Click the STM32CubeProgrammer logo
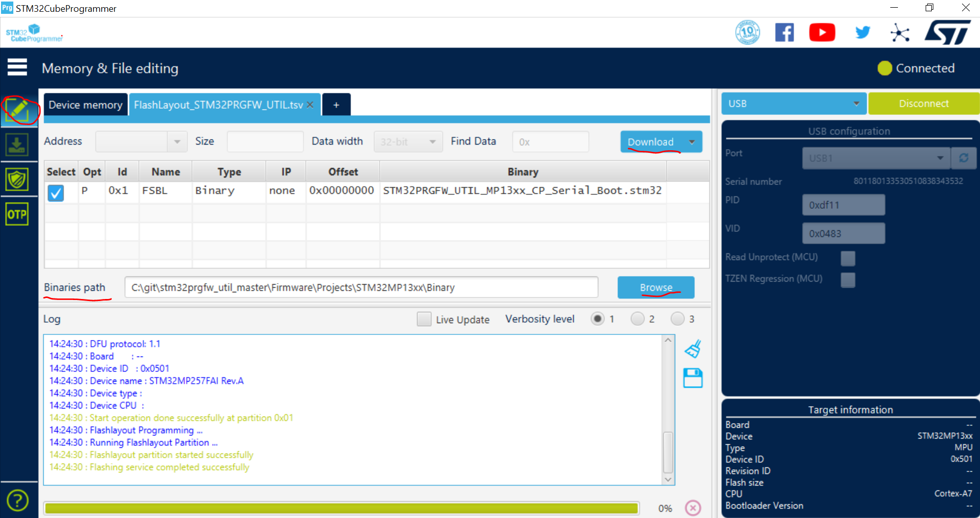The width and height of the screenshot is (980, 518). pyautogui.click(x=34, y=33)
